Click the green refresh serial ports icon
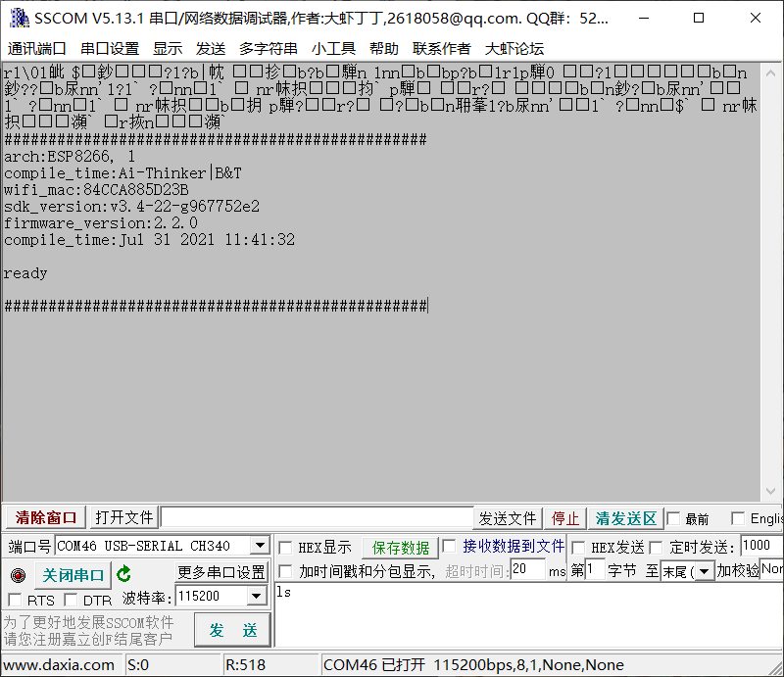 (x=123, y=575)
